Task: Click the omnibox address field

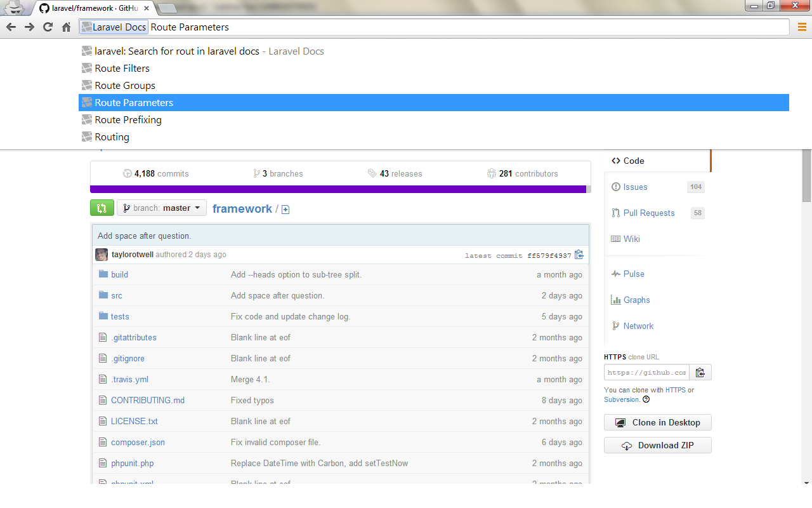Action: [x=435, y=27]
